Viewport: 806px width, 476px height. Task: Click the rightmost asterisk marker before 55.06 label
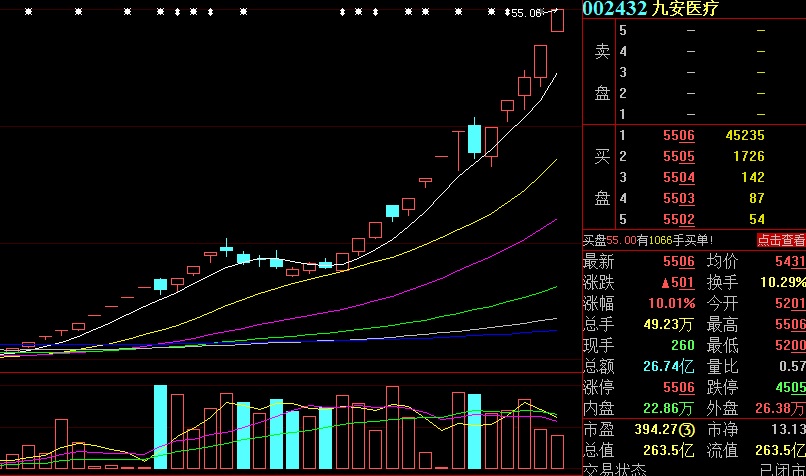coord(490,12)
